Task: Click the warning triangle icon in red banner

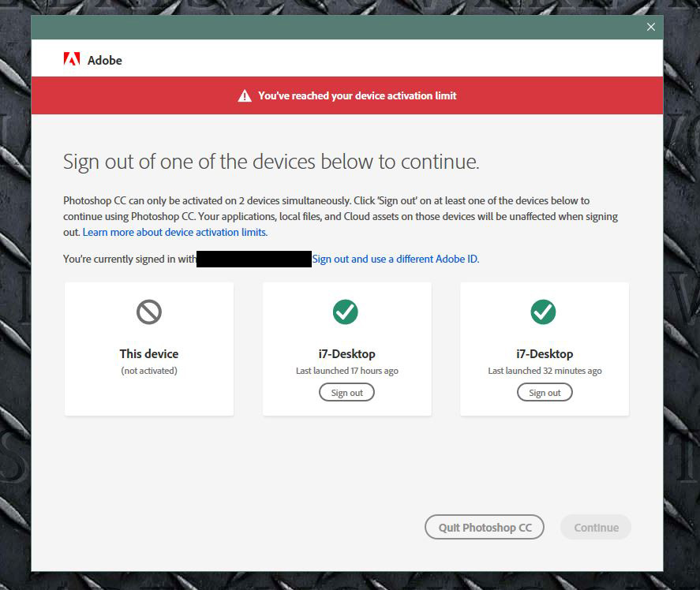Action: (245, 95)
